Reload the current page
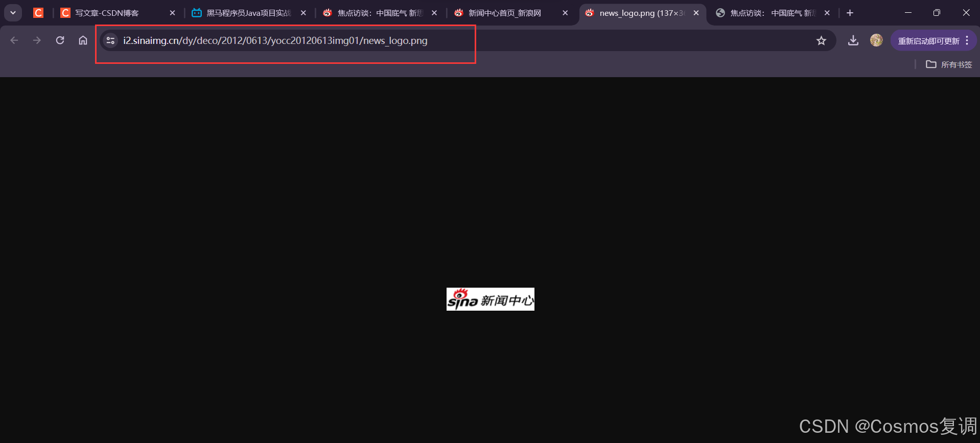 pyautogui.click(x=60, y=40)
